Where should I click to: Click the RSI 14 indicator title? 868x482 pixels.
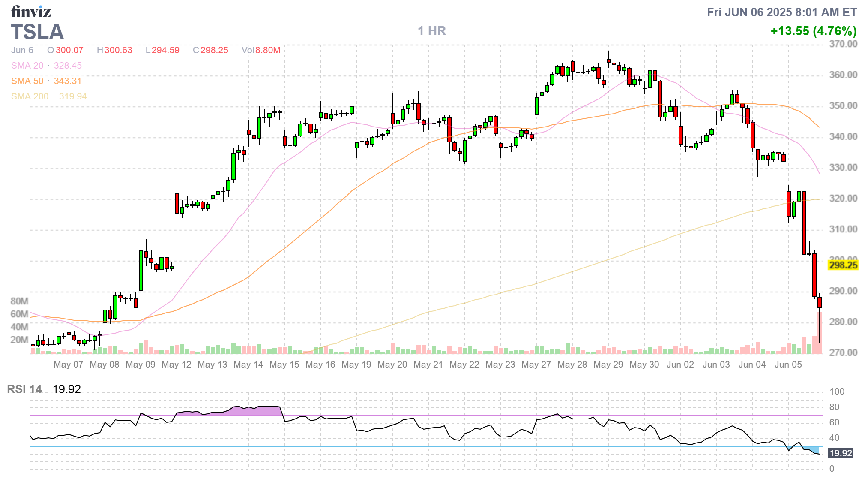pos(24,389)
